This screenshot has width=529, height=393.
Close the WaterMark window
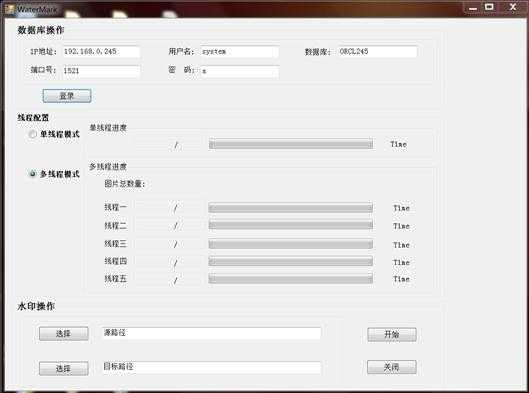(513, 7)
